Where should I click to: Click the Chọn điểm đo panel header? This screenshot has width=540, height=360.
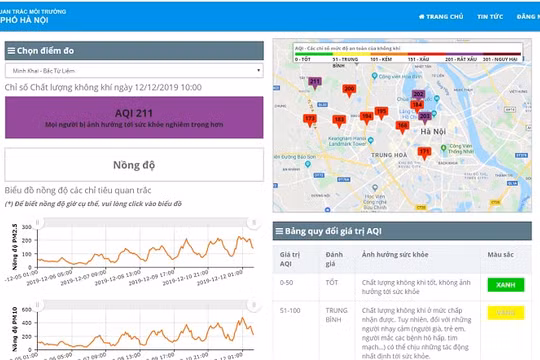click(134, 51)
